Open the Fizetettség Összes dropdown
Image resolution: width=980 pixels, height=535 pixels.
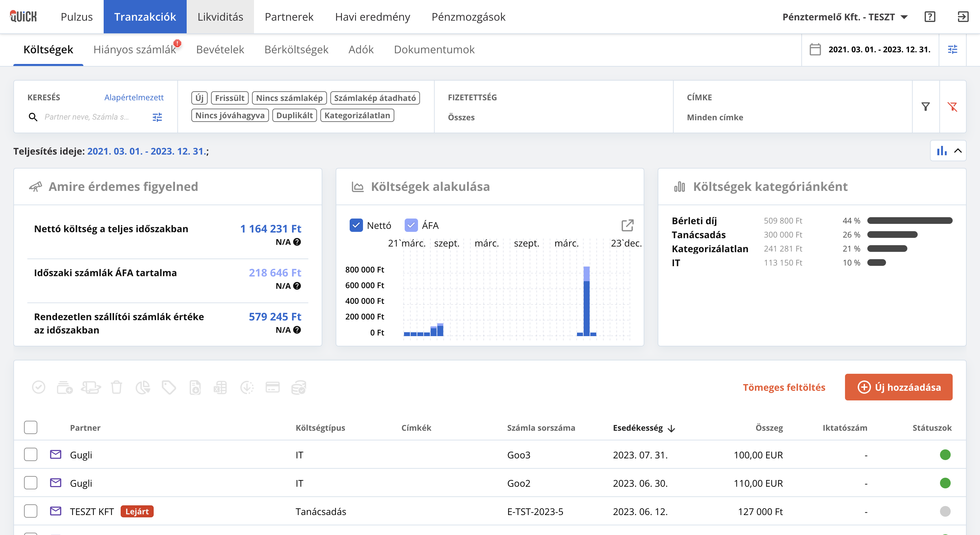[554, 118]
